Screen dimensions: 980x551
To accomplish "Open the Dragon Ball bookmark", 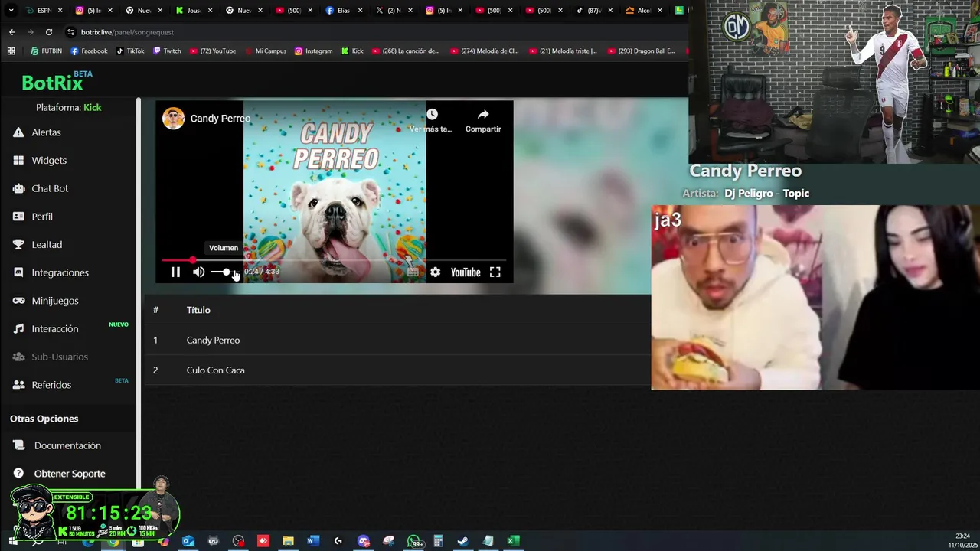I will point(641,51).
